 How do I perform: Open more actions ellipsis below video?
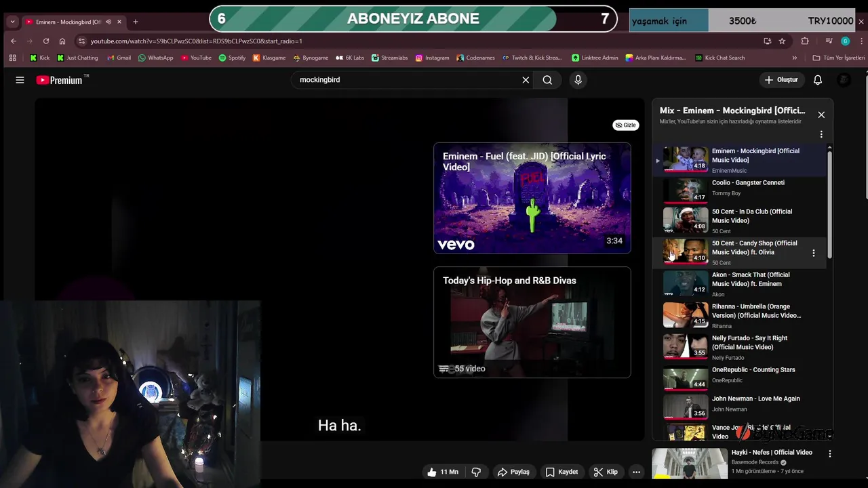coord(636,472)
